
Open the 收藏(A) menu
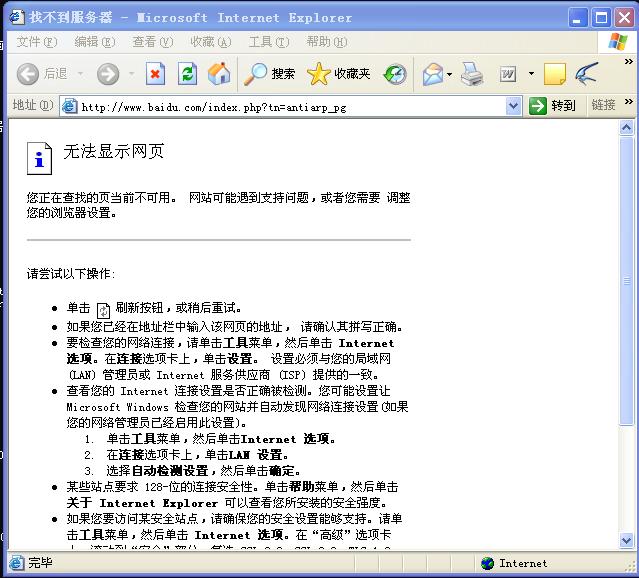point(211,42)
